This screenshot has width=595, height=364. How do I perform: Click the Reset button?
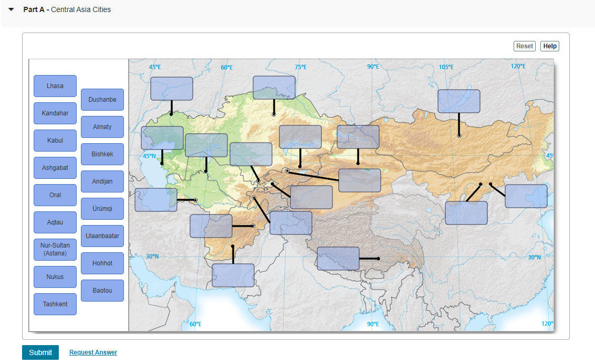[x=525, y=46]
